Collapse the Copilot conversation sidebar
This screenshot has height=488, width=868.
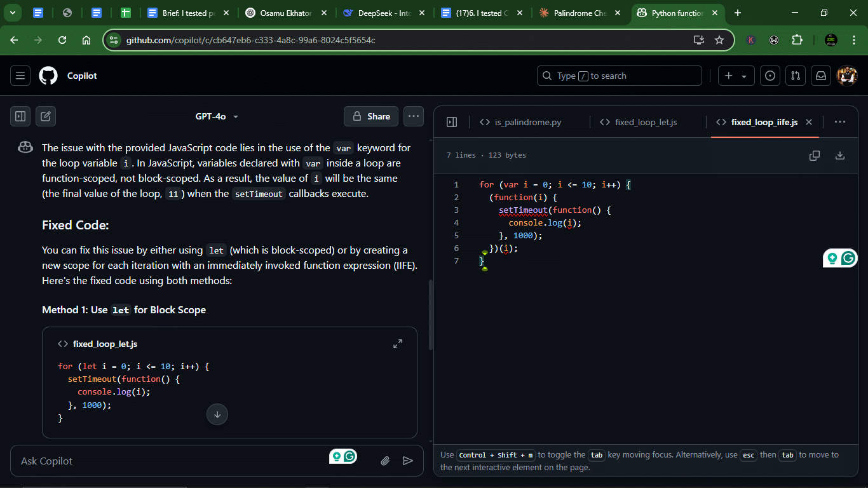(x=20, y=116)
